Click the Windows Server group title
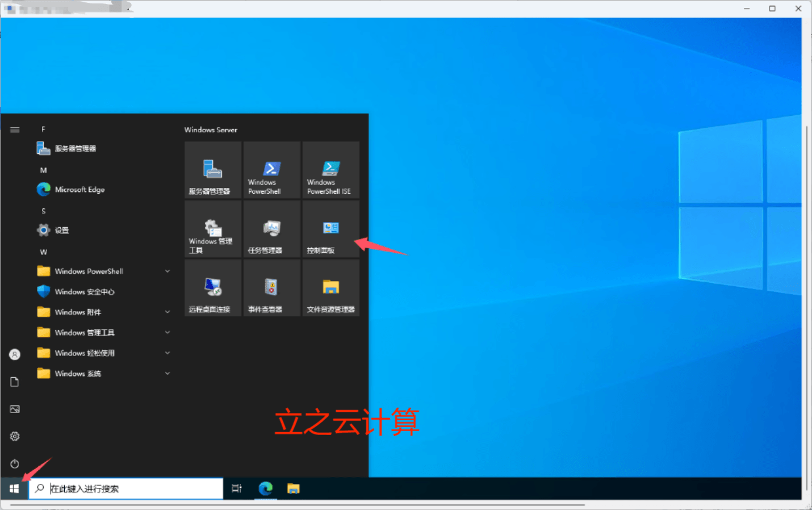812x510 pixels. [x=211, y=130]
